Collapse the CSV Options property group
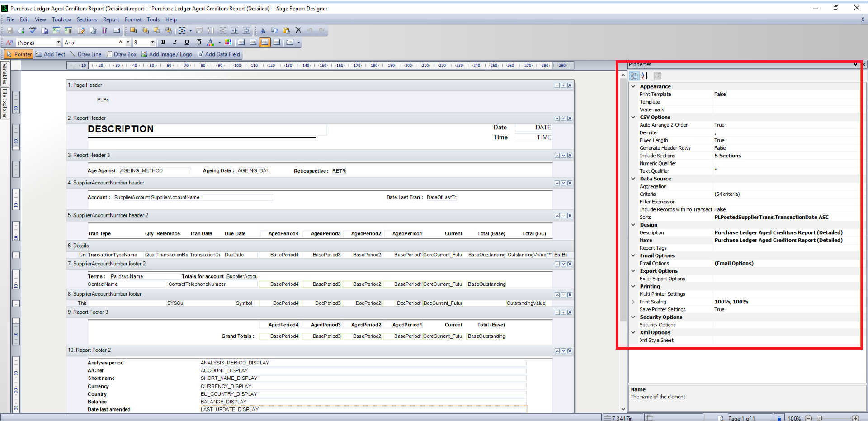 coord(633,117)
